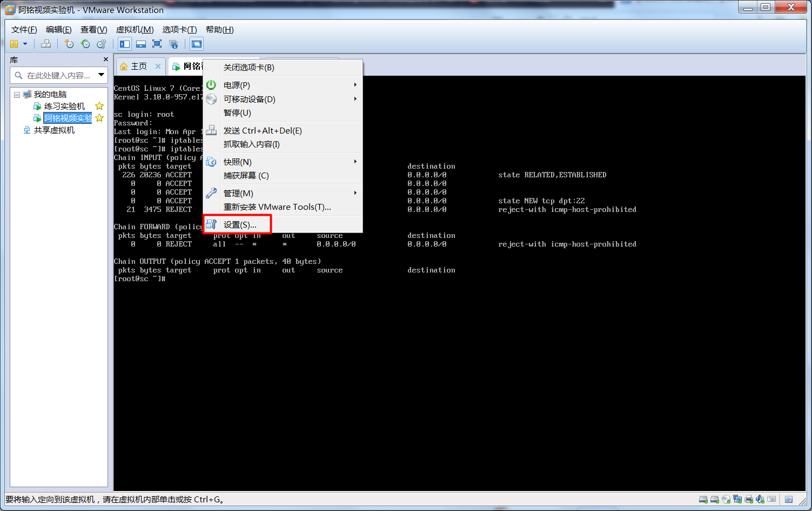This screenshot has width=812, height=511.
Task: Click the CD/DVD drive status icon
Action: (726, 499)
